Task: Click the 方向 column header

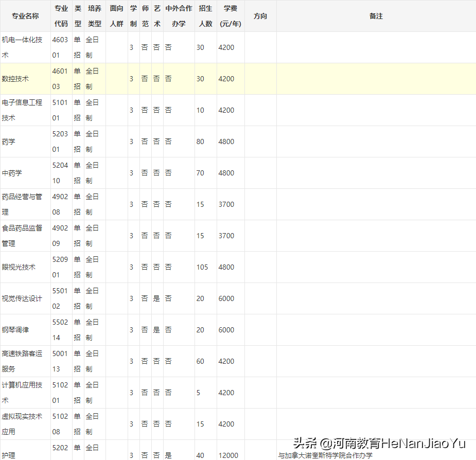Action: point(260,16)
